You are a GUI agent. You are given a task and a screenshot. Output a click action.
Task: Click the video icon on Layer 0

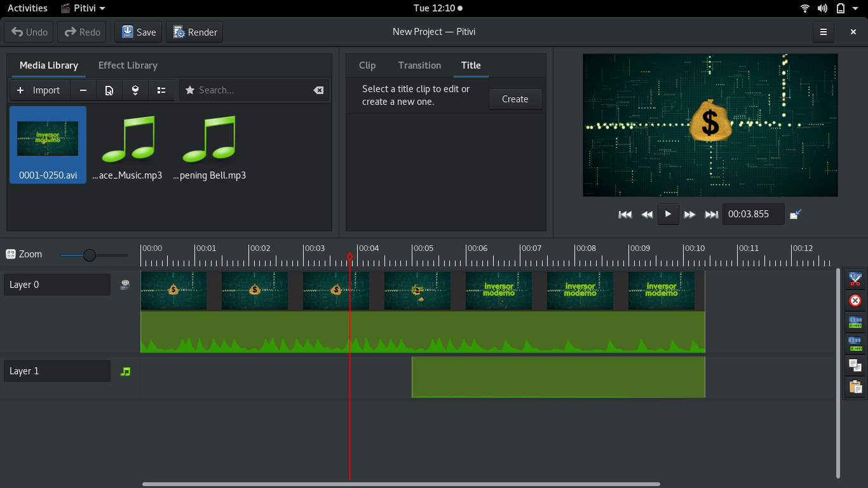coord(125,285)
